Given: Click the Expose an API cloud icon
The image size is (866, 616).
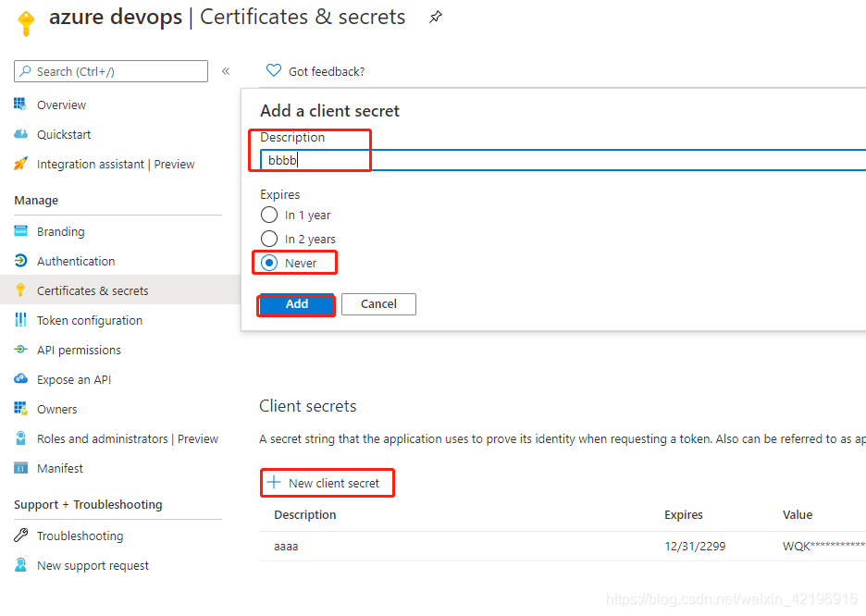Looking at the screenshot, I should [x=20, y=378].
